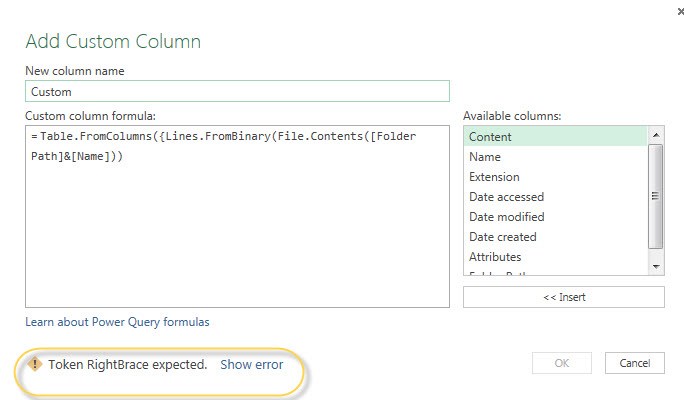Click the New column name field
The height and width of the screenshot is (400, 684).
pyautogui.click(x=237, y=91)
